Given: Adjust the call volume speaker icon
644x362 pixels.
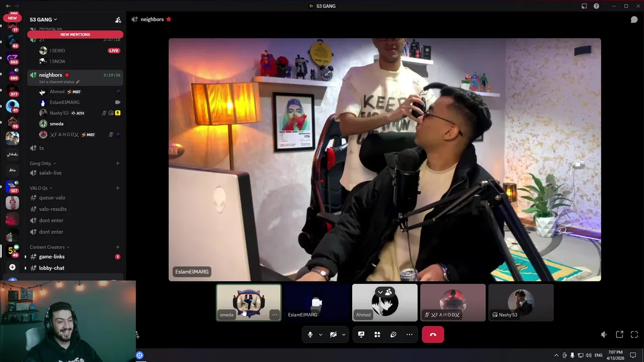Looking at the screenshot, I should (604, 334).
